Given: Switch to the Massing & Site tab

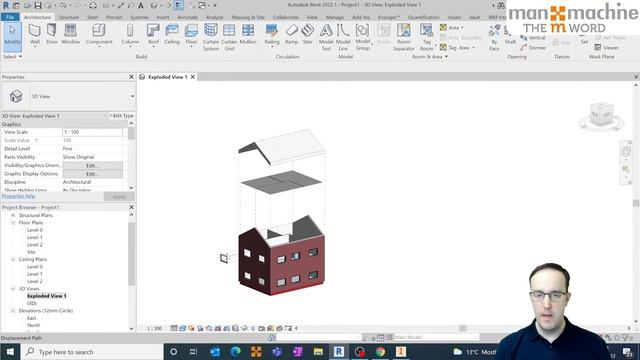Looking at the screenshot, I should click(x=248, y=17).
